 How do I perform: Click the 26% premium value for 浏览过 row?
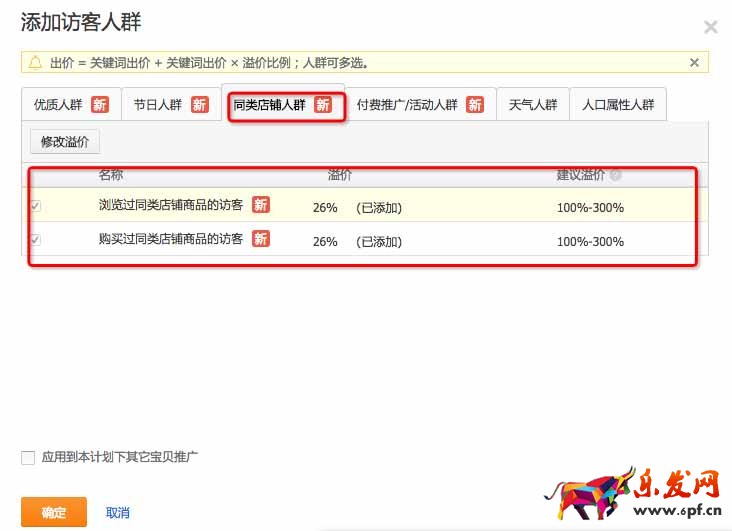[325, 208]
